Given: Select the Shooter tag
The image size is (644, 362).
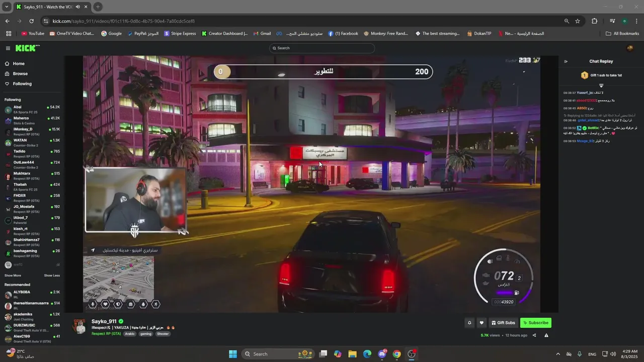Looking at the screenshot, I should click(163, 334).
